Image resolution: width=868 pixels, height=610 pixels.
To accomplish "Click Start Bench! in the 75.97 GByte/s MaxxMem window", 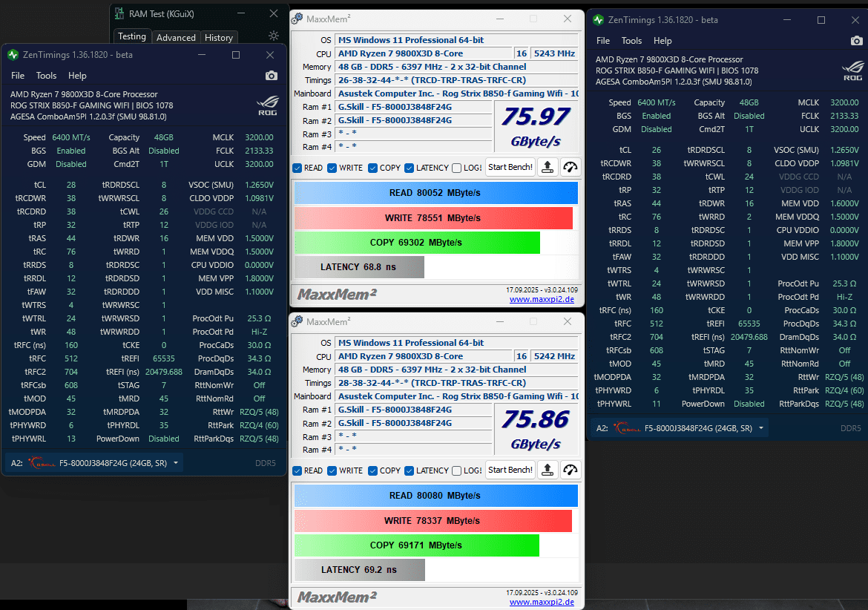I will click(x=510, y=167).
